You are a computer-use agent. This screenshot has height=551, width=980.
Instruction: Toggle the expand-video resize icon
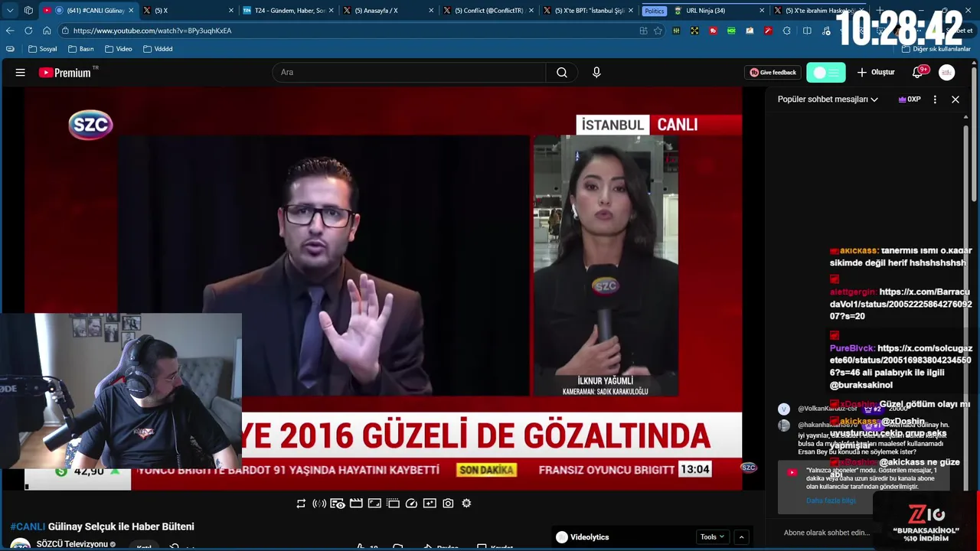374,504
